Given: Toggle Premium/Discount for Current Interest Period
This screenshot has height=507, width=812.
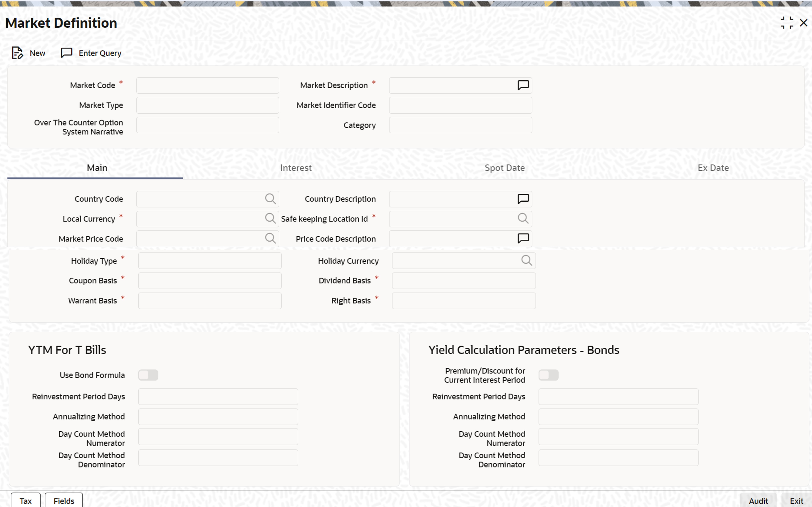Looking at the screenshot, I should coord(548,375).
